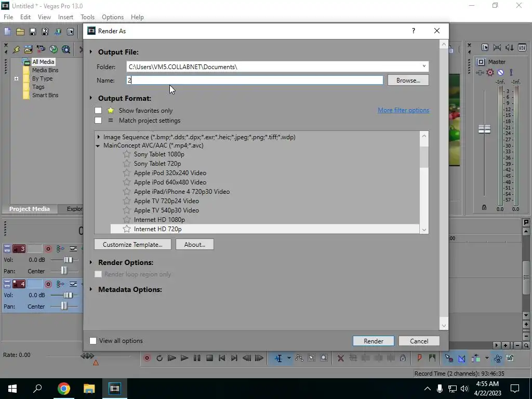Toggle Loop Playback in transport bar
532x399 pixels.
159,358
